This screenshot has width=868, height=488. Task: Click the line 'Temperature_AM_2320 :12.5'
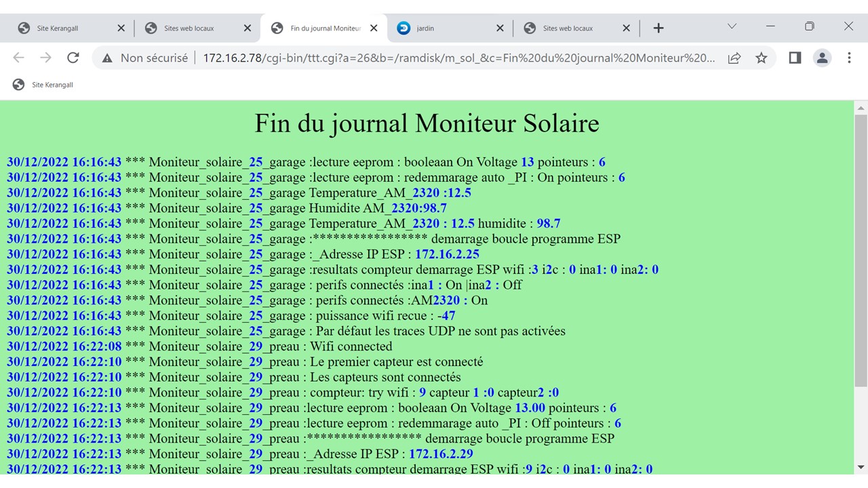pos(239,192)
